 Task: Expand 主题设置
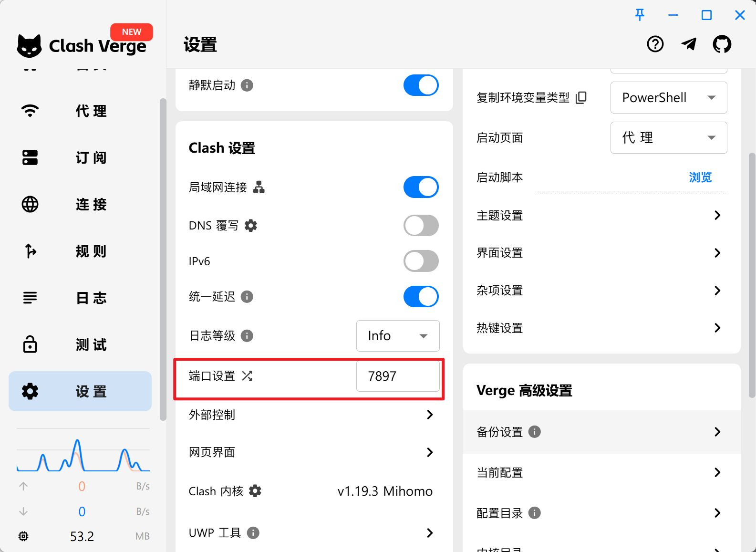click(601, 215)
